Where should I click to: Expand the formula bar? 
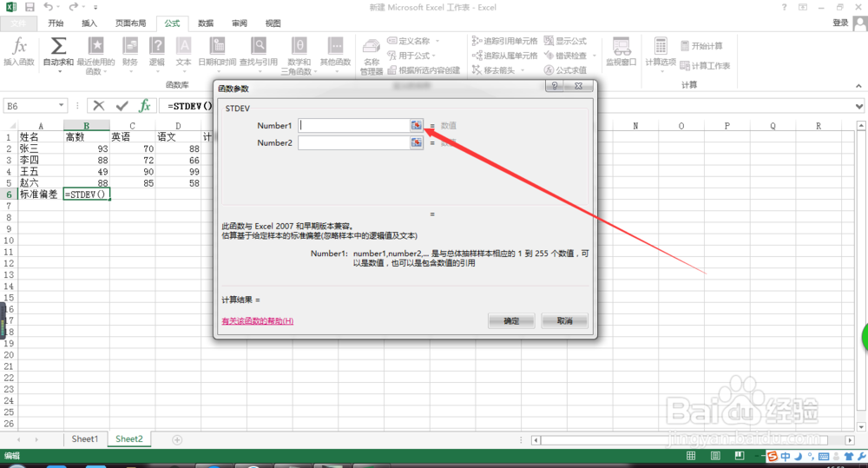pos(858,106)
